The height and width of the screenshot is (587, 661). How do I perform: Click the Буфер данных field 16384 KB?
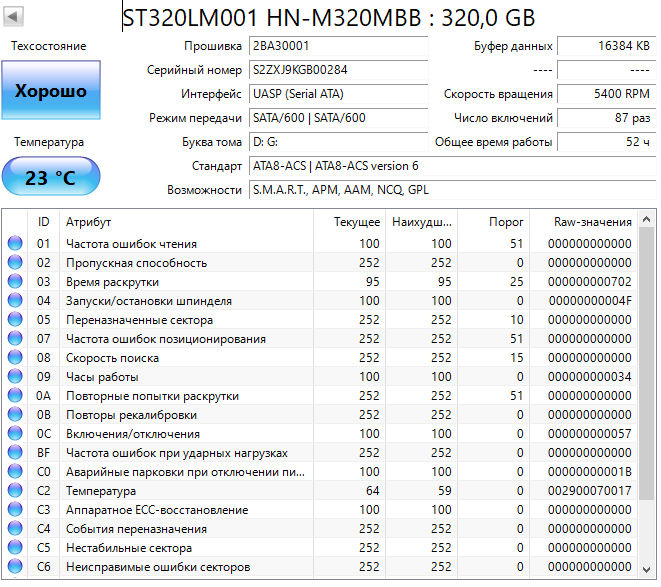[x=607, y=46]
